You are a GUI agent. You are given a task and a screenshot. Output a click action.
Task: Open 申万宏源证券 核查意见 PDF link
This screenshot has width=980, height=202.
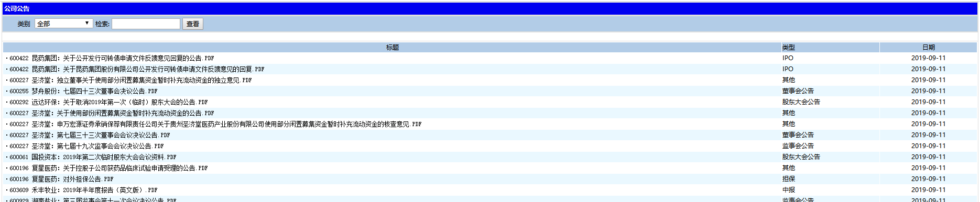pyautogui.click(x=215, y=124)
